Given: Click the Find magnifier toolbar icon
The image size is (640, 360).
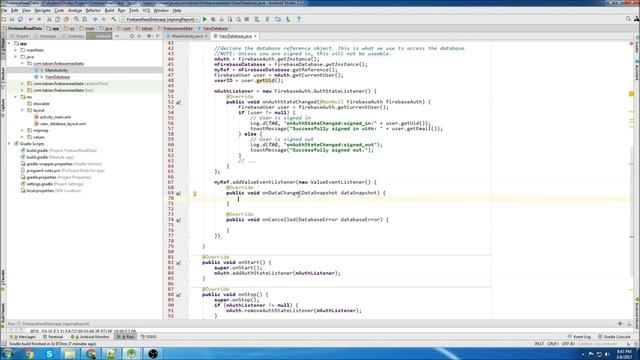Looking at the screenshot, I should (x=76, y=19).
